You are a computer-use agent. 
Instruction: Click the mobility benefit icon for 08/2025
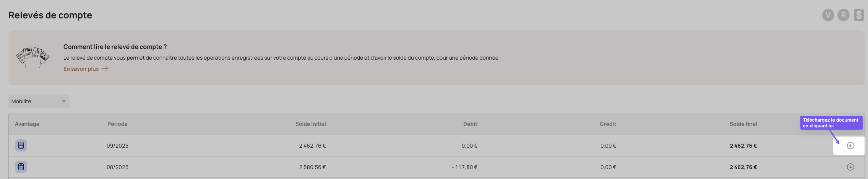click(x=21, y=167)
